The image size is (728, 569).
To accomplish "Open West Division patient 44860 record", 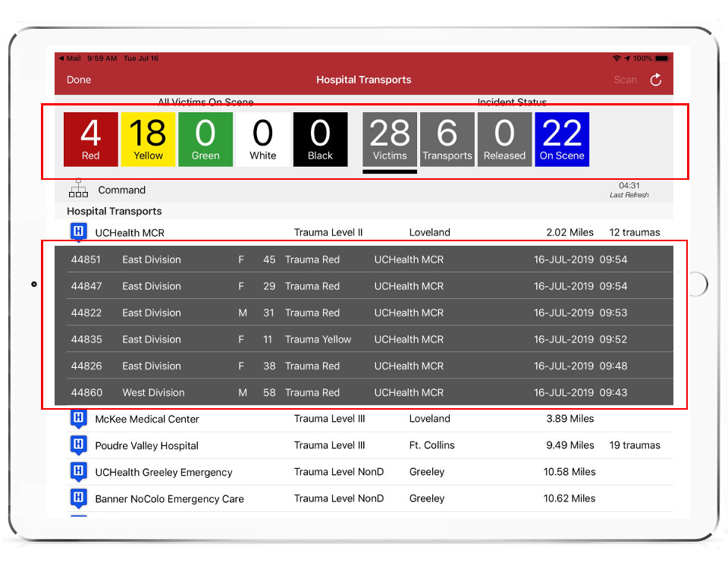I will [364, 392].
